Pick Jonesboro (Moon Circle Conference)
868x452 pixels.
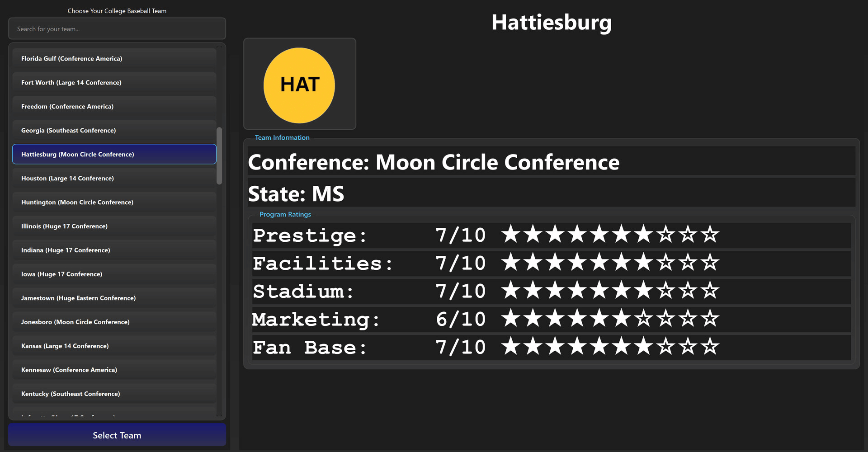pyautogui.click(x=114, y=322)
